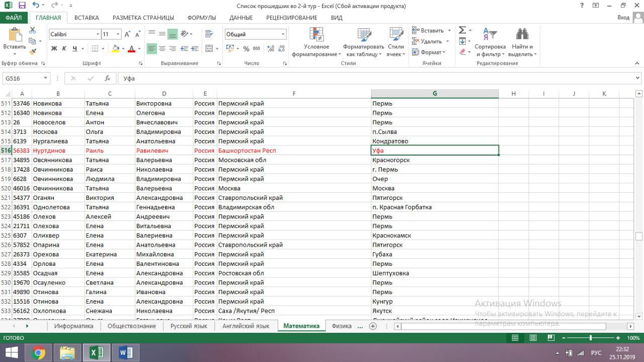Open Сортировка и фильтр menu

[490, 42]
